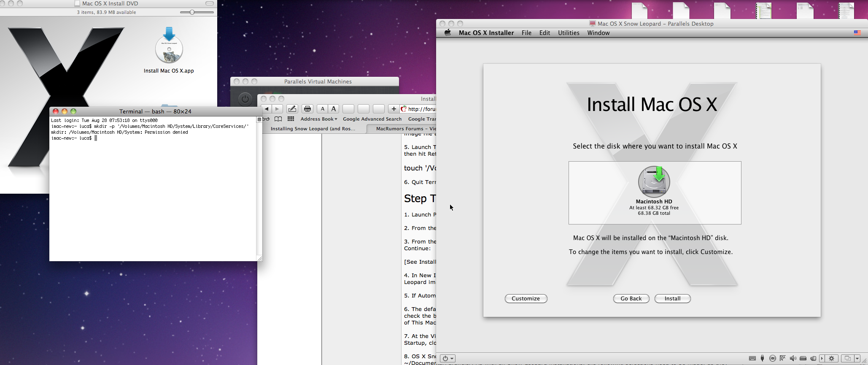The width and height of the screenshot is (868, 365).
Task: Click the plus Add Bookmark button in Safari
Action: 394,109
